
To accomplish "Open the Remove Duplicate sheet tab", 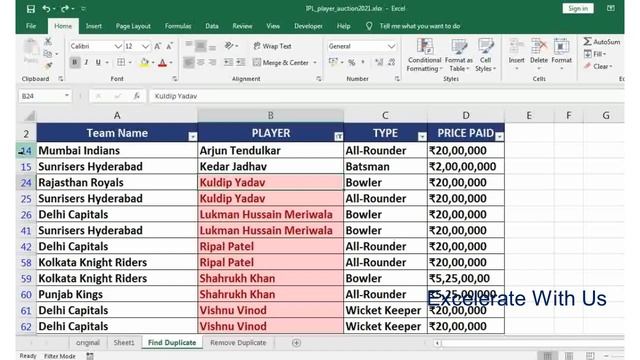I will click(x=238, y=343).
